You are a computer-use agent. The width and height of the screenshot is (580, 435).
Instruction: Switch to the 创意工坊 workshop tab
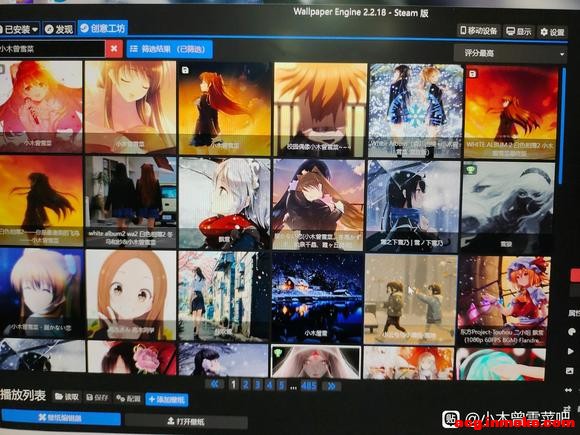coord(103,28)
